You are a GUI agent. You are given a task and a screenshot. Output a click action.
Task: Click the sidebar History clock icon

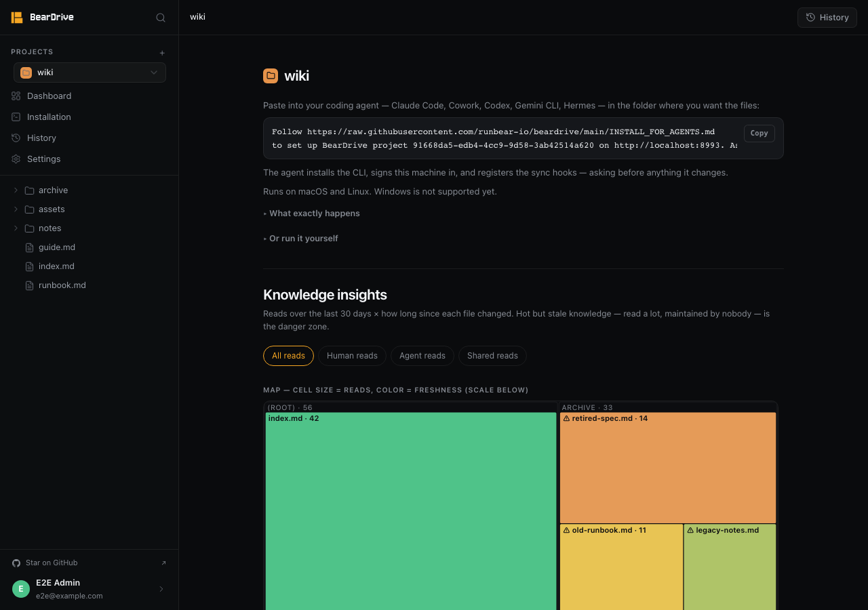(x=16, y=138)
